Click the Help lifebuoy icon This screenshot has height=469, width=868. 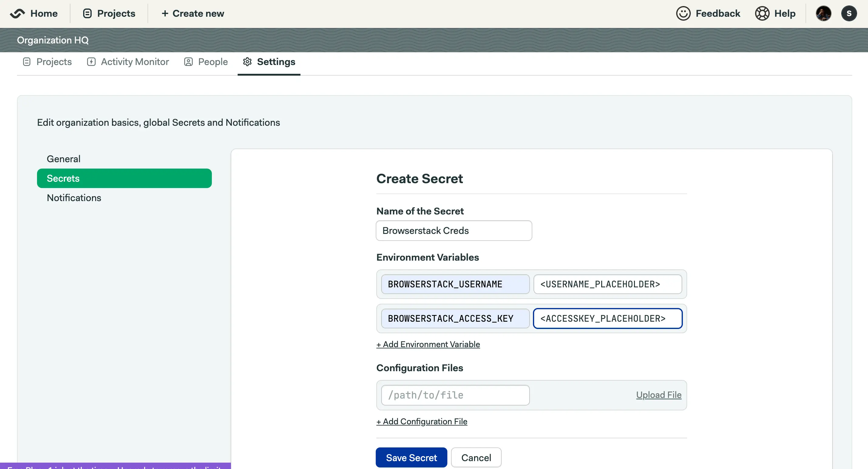tap(762, 13)
